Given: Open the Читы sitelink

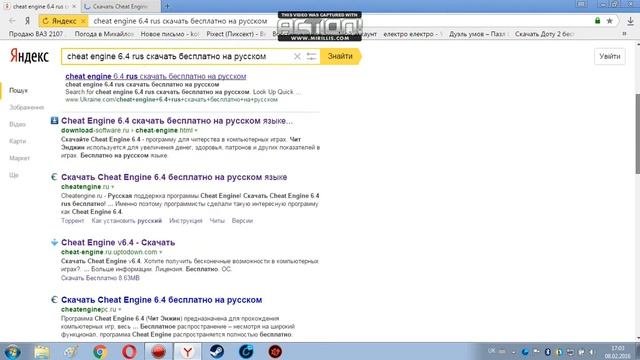Looking at the screenshot, I should [217, 221].
